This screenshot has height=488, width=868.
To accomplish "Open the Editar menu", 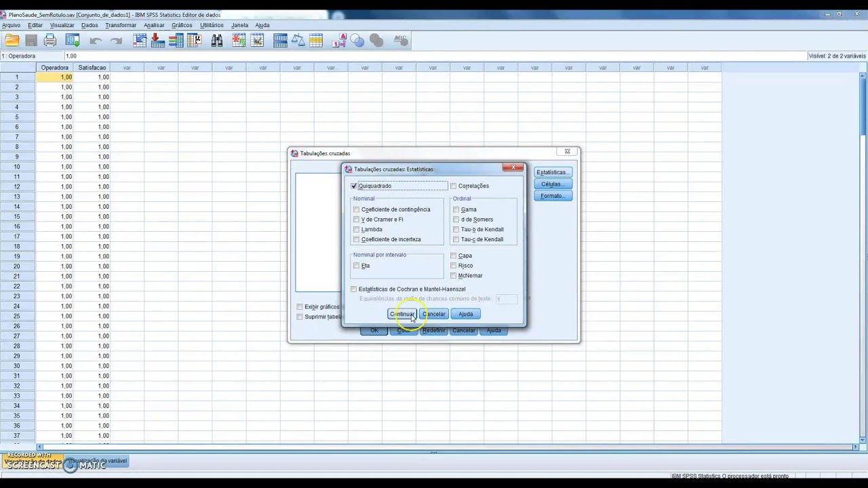I will click(35, 25).
